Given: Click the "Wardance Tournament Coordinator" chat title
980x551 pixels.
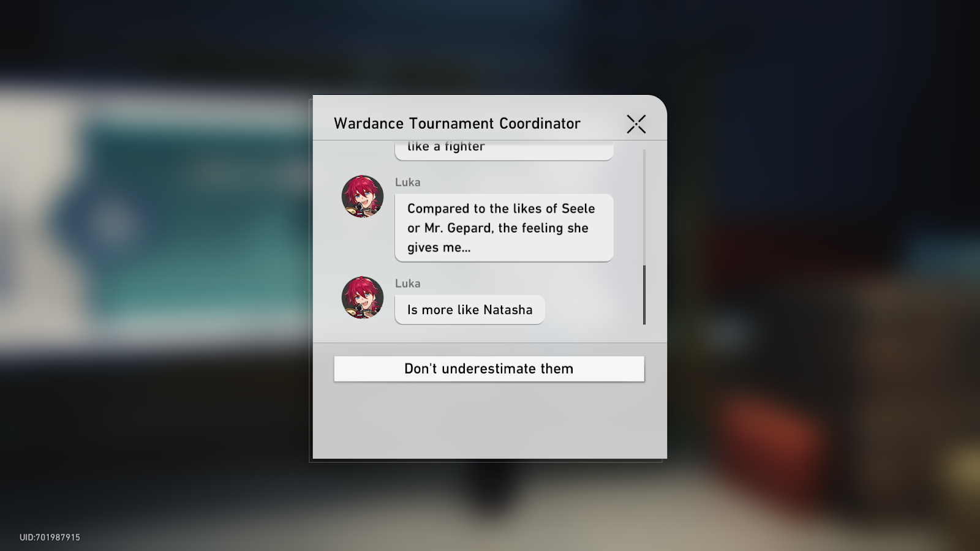Looking at the screenshot, I should (457, 124).
